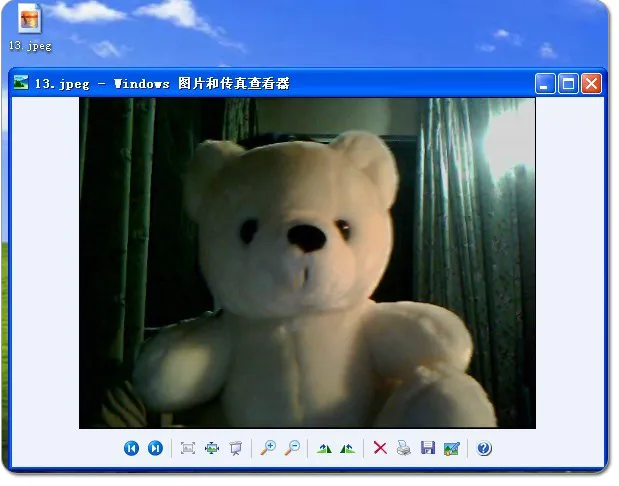619x486 pixels.
Task: Click the teddy bear picture
Action: tap(307, 263)
